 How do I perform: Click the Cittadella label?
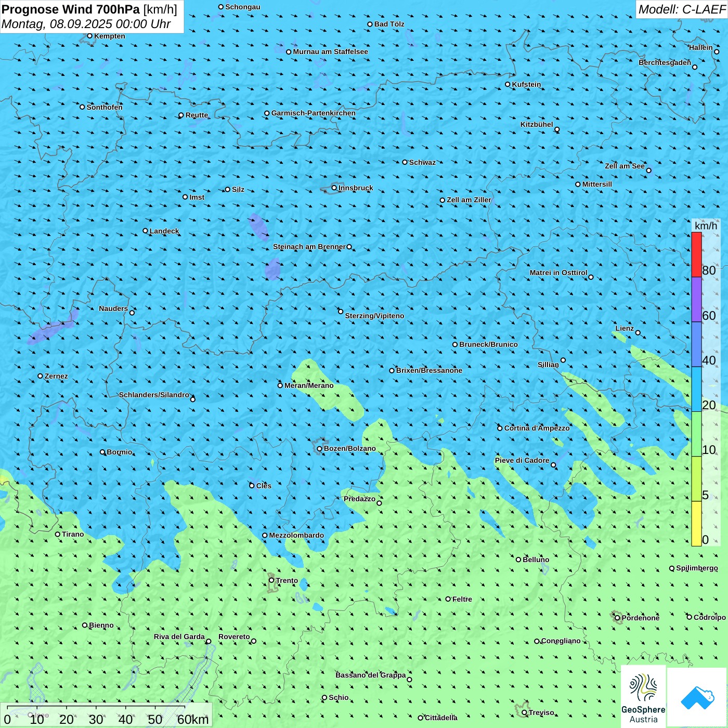point(441,718)
